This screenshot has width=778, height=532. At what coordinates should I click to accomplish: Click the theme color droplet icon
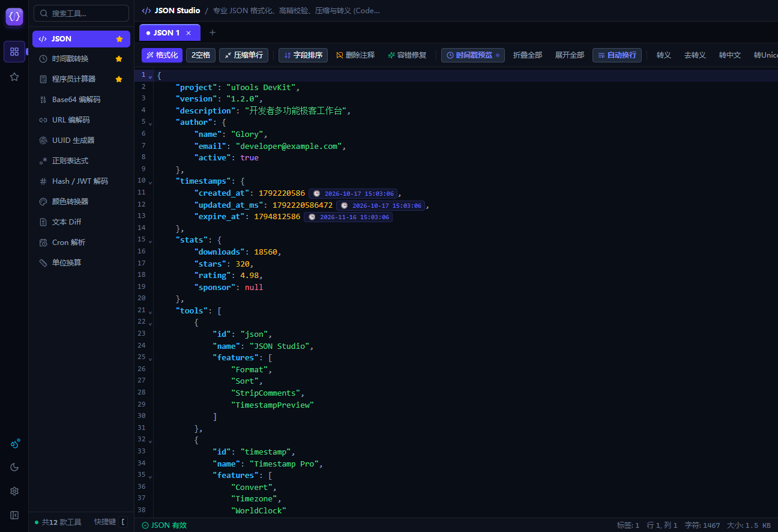(x=14, y=444)
